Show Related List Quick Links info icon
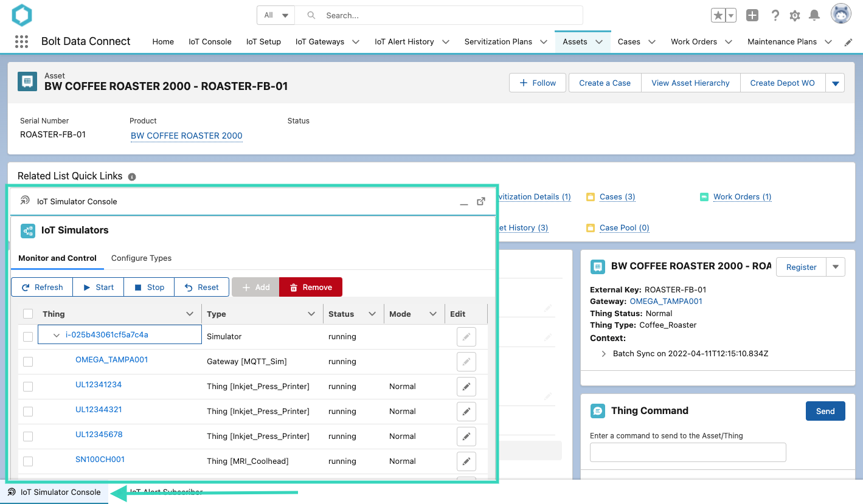The image size is (863, 504). click(x=132, y=177)
